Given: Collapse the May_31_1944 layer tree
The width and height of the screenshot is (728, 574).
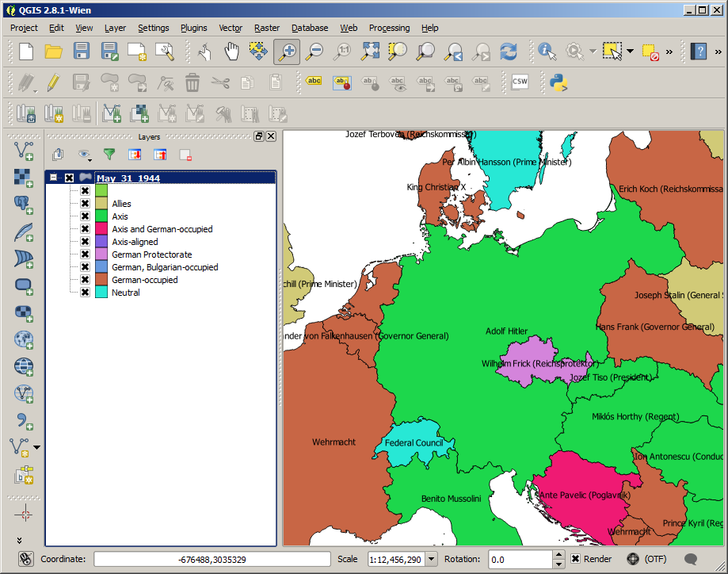Looking at the screenshot, I should pos(54,178).
